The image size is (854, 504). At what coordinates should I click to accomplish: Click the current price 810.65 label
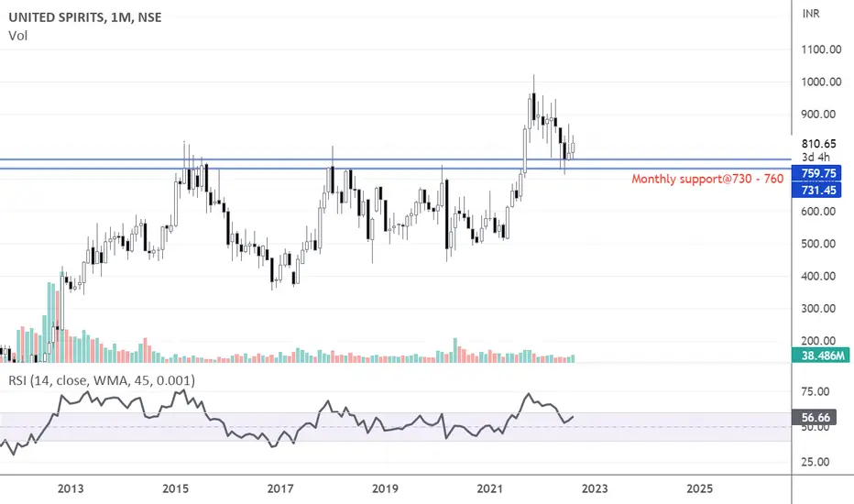pos(818,144)
